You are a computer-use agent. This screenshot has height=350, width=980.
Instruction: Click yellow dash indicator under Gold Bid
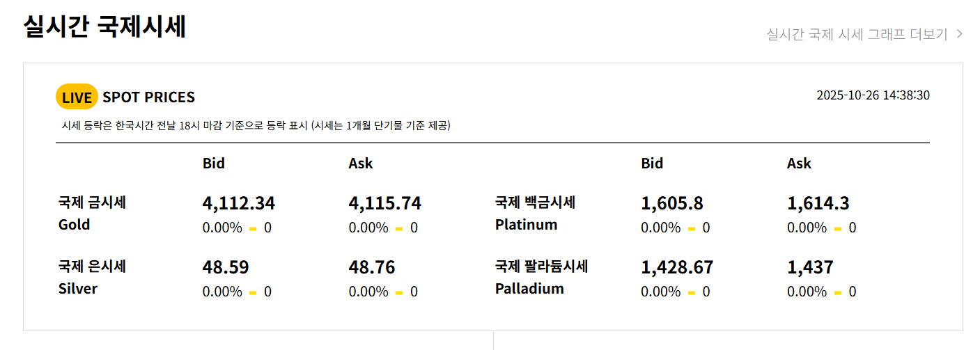point(253,228)
